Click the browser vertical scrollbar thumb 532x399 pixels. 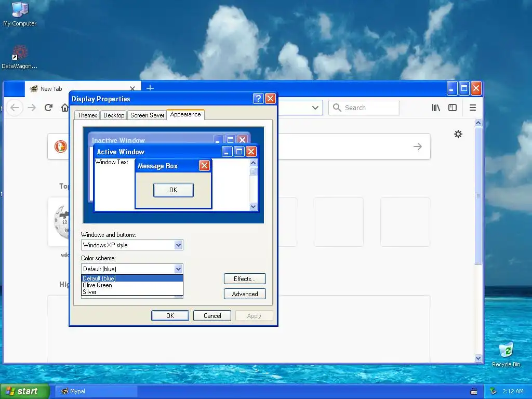click(478, 196)
